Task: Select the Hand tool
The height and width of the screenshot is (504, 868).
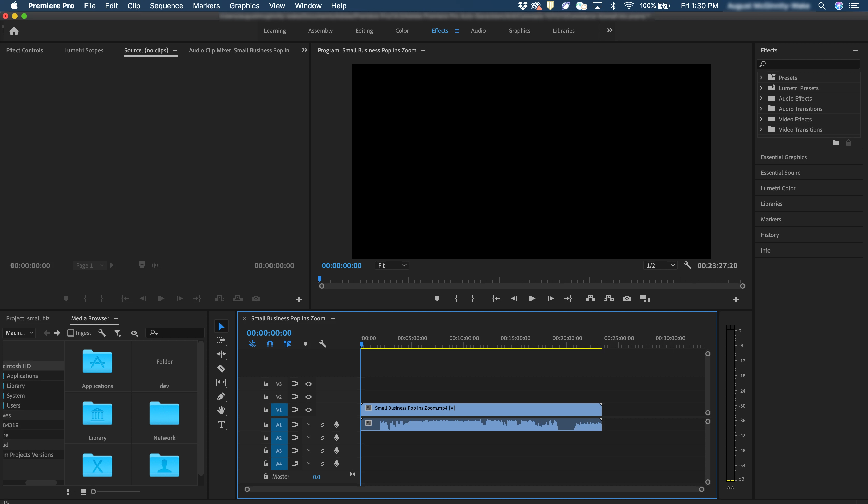Action: pos(221,410)
